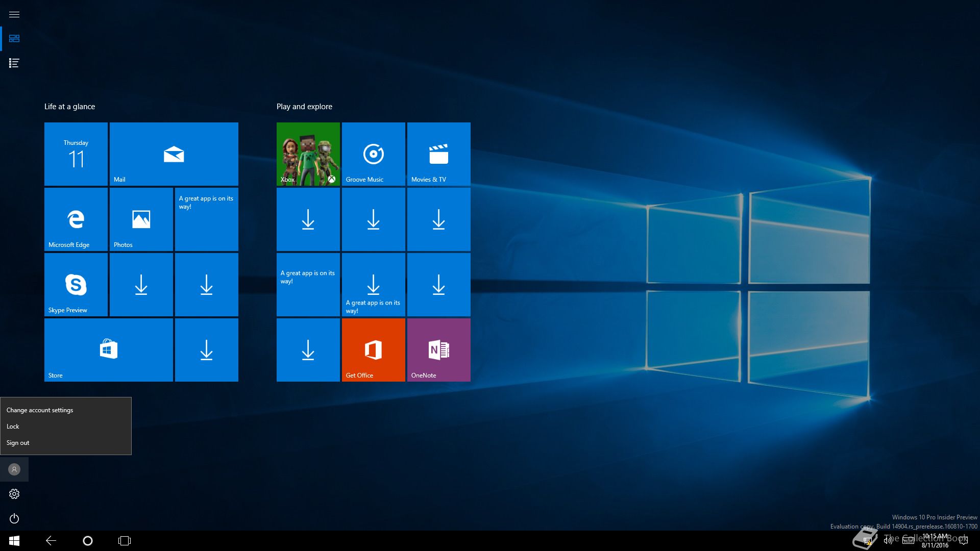
Task: Open the Xbox tile
Action: 308,154
